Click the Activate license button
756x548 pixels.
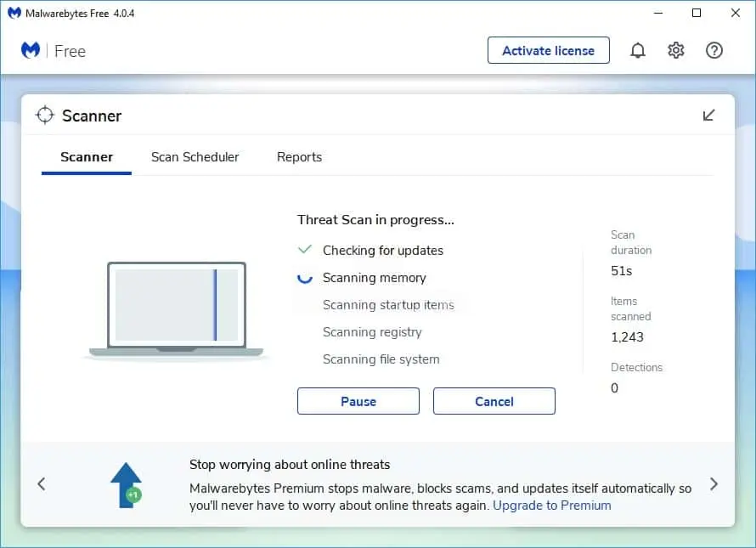[548, 50]
